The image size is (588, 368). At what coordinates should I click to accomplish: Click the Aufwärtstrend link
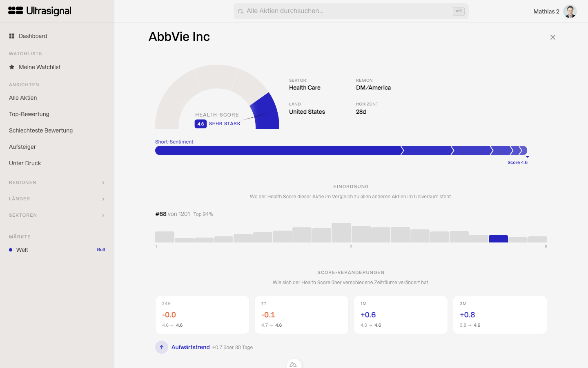click(x=191, y=347)
